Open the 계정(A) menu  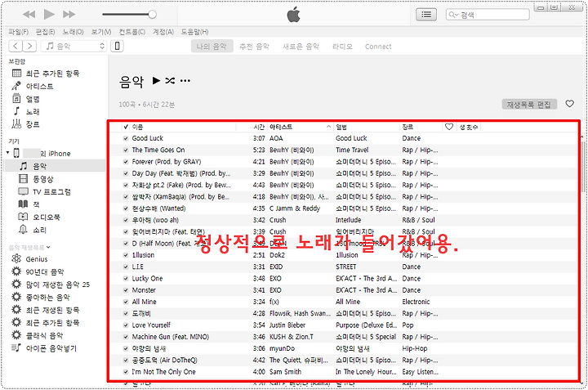[163, 32]
